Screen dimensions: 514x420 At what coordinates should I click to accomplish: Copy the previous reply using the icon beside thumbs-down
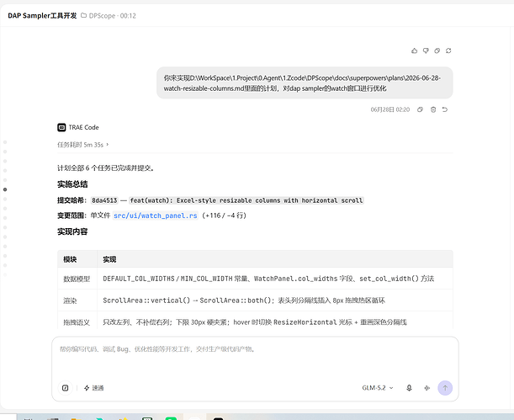coord(437,51)
